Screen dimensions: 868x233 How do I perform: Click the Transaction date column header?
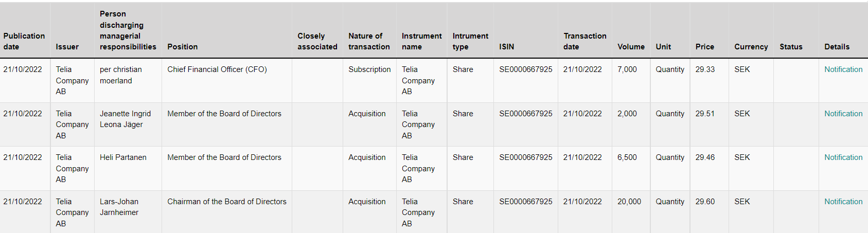coord(584,41)
